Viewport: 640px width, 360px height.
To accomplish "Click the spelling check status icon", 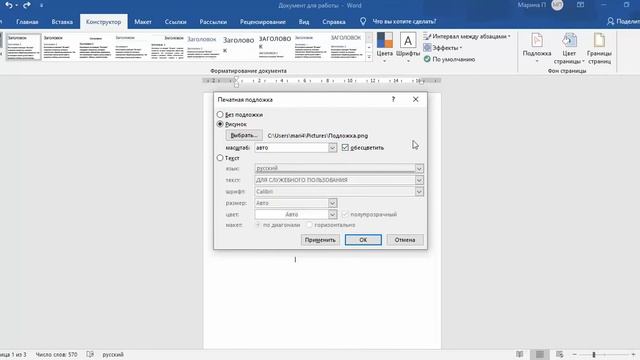I will pyautogui.click(x=90, y=354).
